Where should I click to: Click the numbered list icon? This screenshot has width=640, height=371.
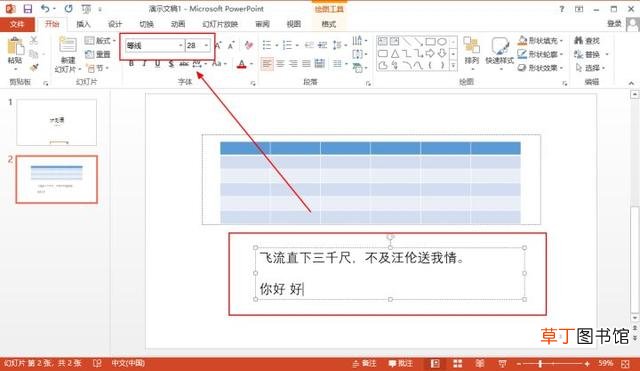(x=287, y=44)
